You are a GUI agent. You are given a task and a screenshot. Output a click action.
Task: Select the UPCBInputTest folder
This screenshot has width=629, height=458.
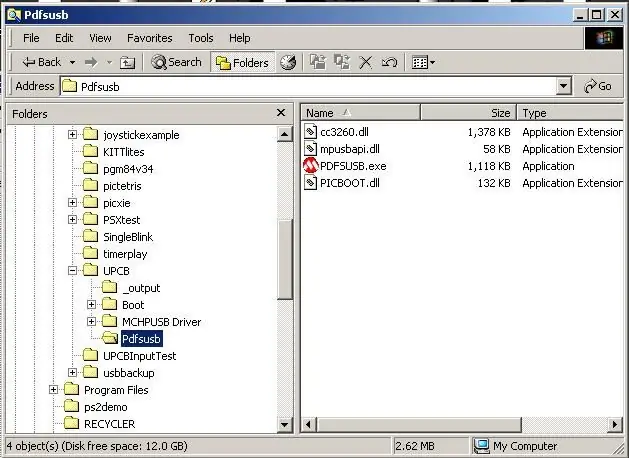click(140, 356)
